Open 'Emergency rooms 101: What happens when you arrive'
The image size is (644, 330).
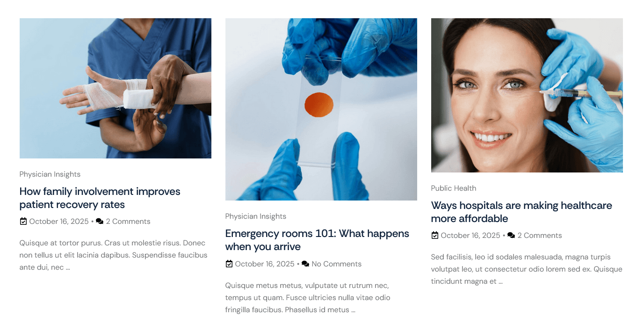tap(317, 240)
